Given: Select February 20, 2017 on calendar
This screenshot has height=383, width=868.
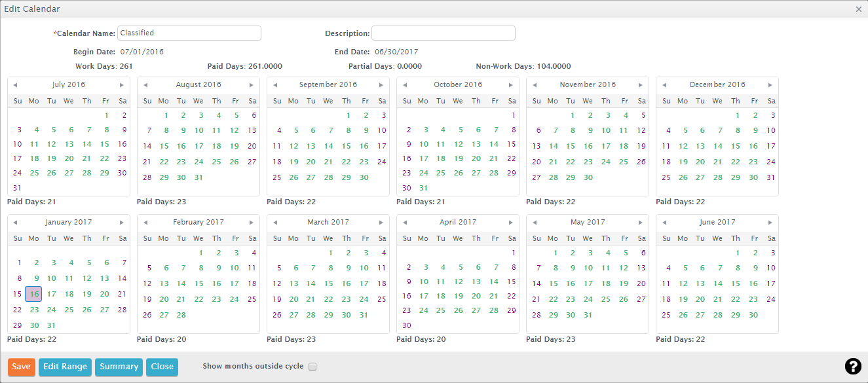Looking at the screenshot, I should click(x=164, y=299).
